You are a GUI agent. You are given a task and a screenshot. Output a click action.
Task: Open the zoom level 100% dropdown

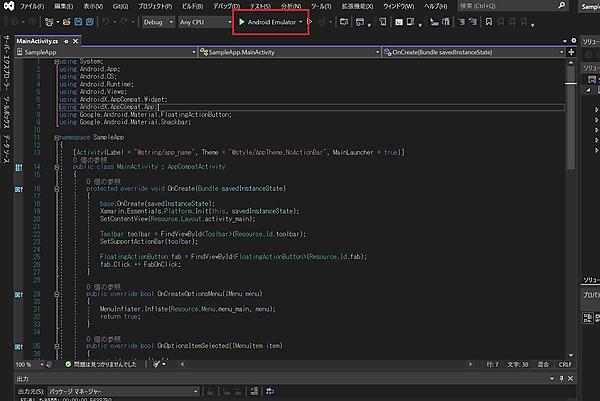pyautogui.click(x=25, y=365)
